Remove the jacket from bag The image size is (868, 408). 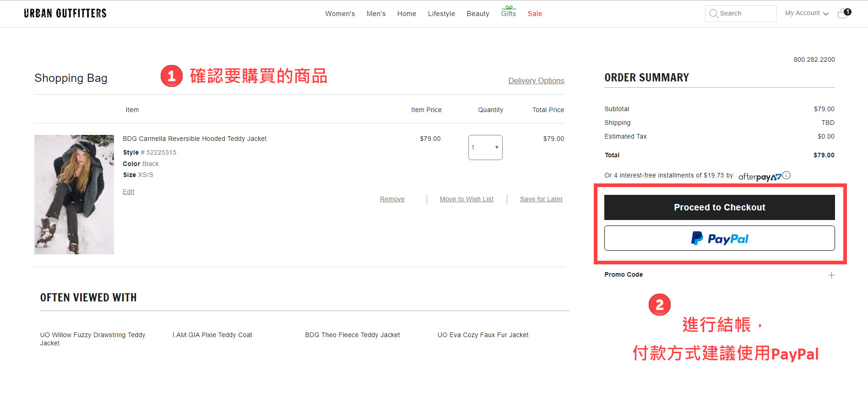(392, 199)
